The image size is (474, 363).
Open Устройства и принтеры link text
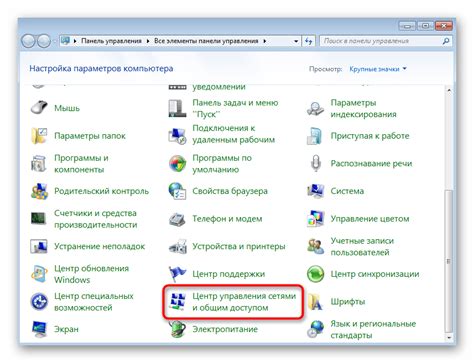[x=239, y=246]
